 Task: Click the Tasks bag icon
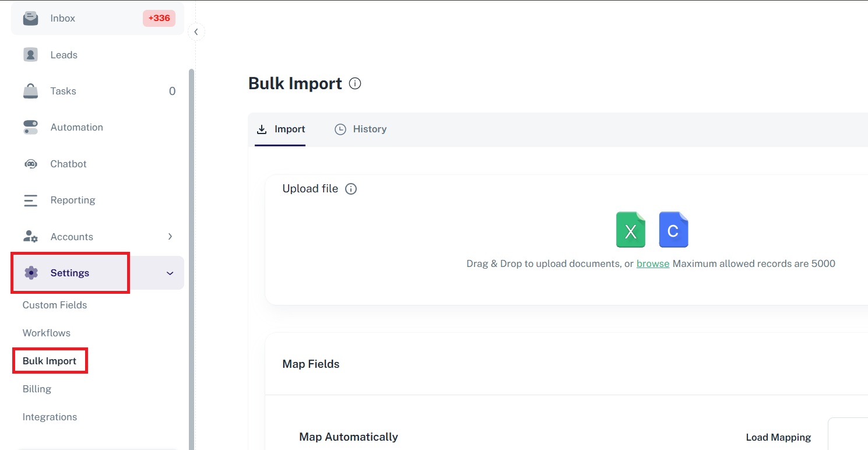point(30,91)
